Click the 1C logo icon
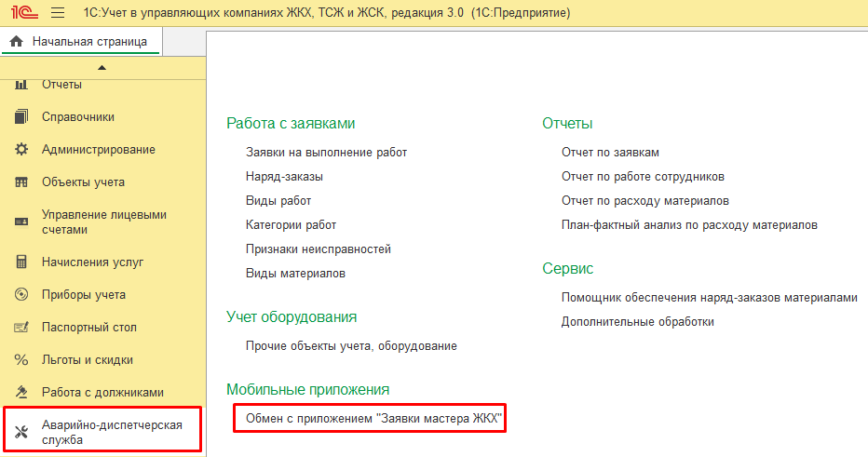Image resolution: width=868 pixels, height=457 pixels. coord(24,12)
